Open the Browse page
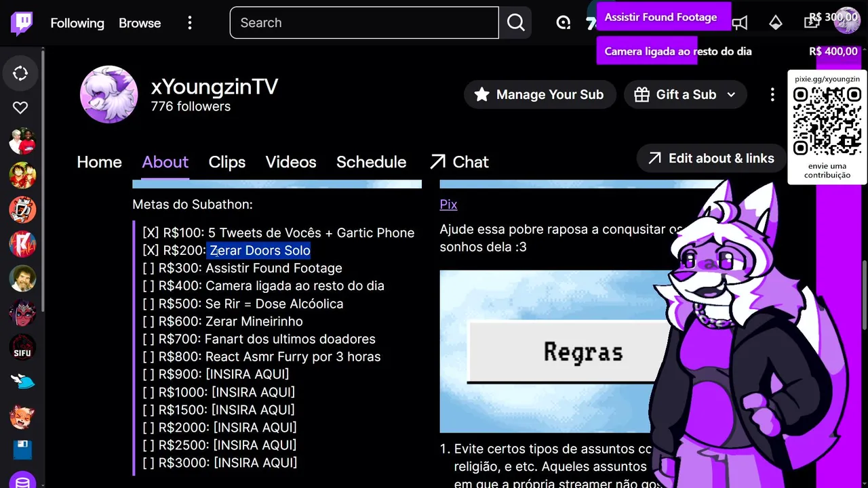The width and height of the screenshot is (868, 488). coord(140,23)
